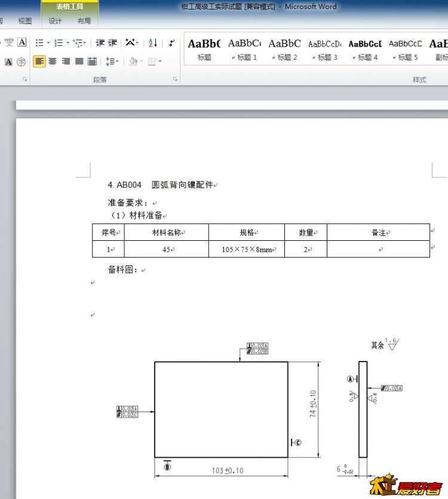Open the 布局 table tools tab
The width and height of the screenshot is (448, 499).
84,21
